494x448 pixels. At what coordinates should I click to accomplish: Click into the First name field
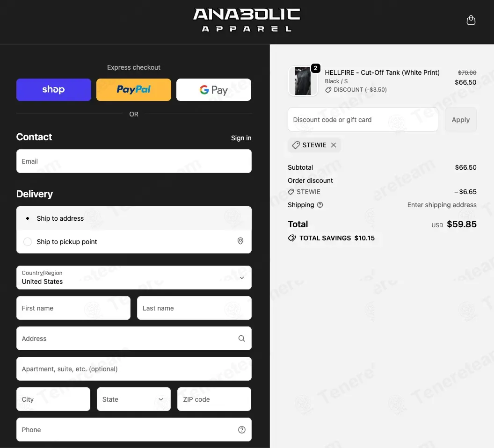pos(73,308)
